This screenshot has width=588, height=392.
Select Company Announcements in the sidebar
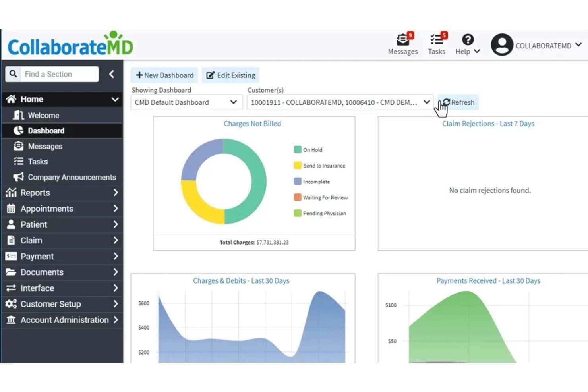[x=62, y=177]
